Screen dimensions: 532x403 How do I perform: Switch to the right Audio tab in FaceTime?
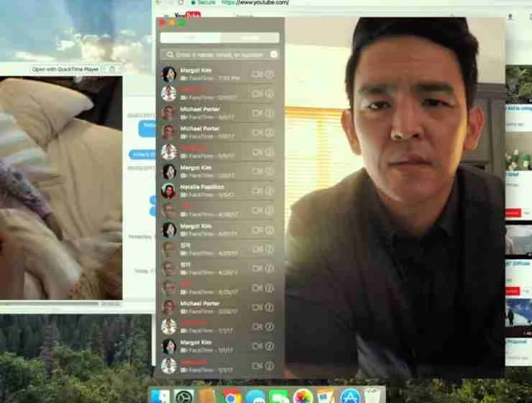pos(249,37)
